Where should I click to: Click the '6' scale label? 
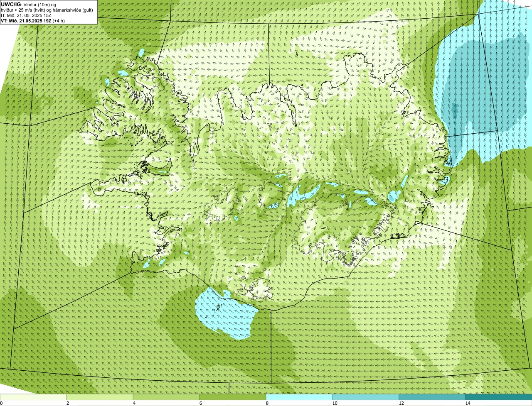coord(200,403)
